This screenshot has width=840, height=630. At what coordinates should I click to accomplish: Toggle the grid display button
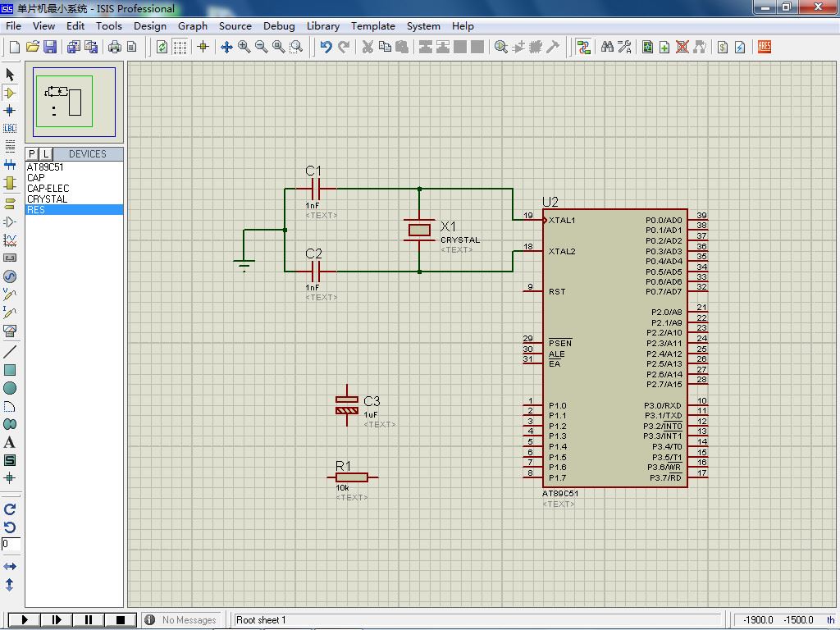[180, 47]
